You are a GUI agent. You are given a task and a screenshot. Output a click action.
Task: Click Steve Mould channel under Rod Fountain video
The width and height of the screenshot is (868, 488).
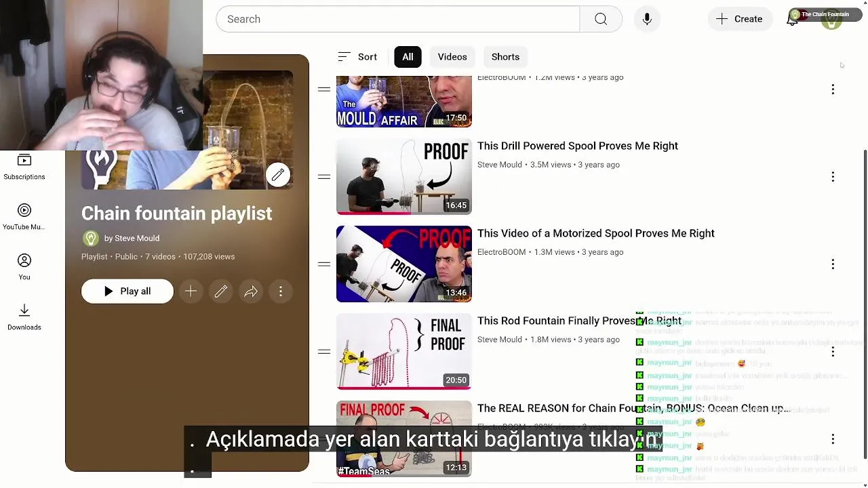coord(500,340)
